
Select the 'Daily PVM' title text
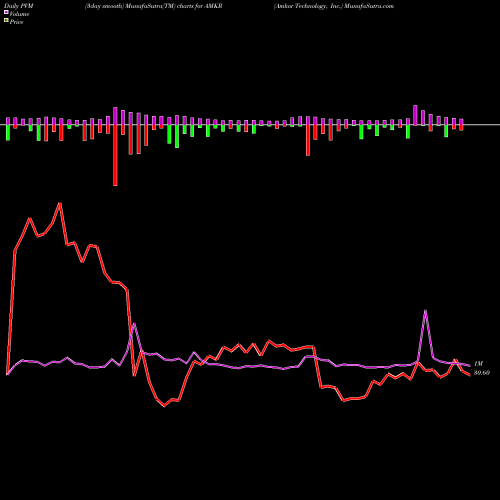[x=19, y=6]
